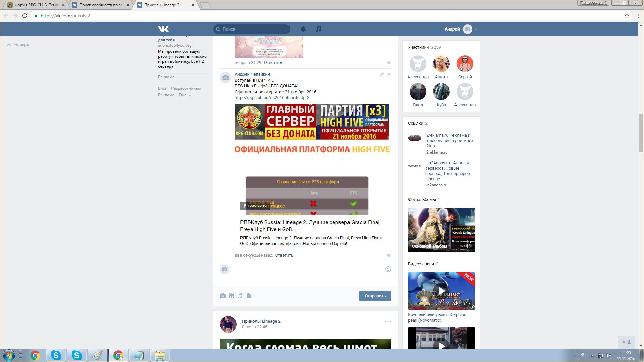Expand Андрей profile dropdown menu
The image size is (644, 362).
click(x=476, y=29)
